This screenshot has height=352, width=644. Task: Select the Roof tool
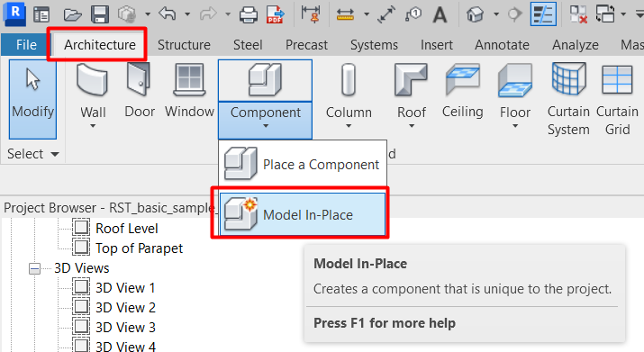tap(411, 91)
